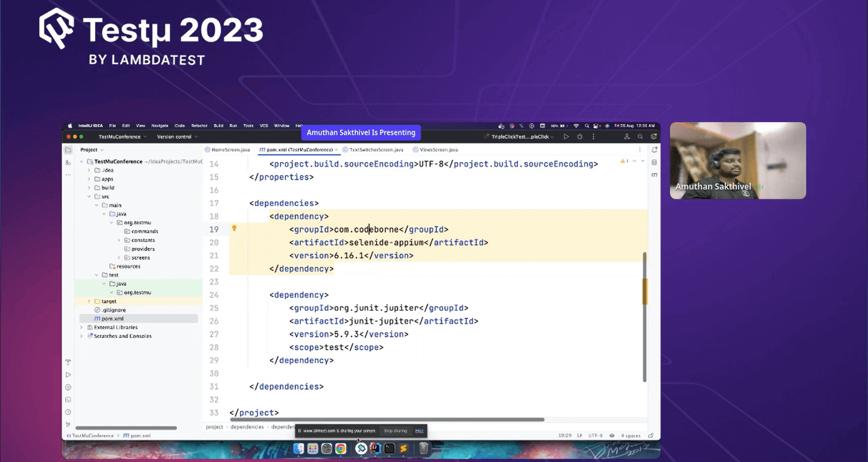Screen dimensions: 868x462
Task: Click the yellow warning indicator in editor
Action: [624, 161]
